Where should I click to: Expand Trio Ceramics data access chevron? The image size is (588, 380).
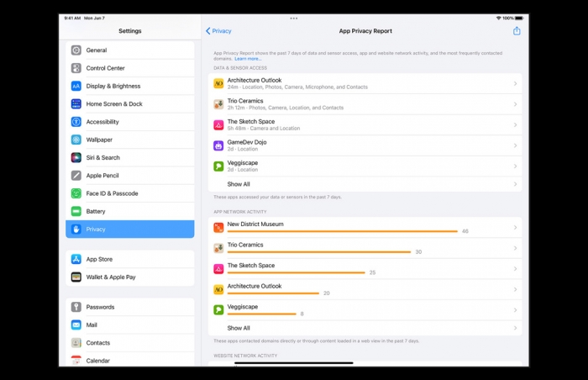click(515, 104)
